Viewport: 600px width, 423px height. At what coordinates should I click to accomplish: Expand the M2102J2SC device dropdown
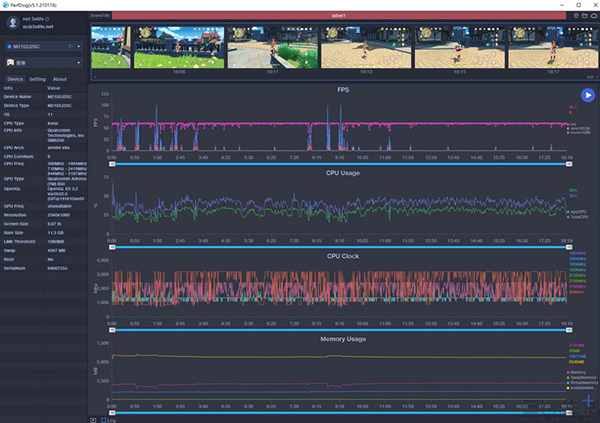click(80, 45)
